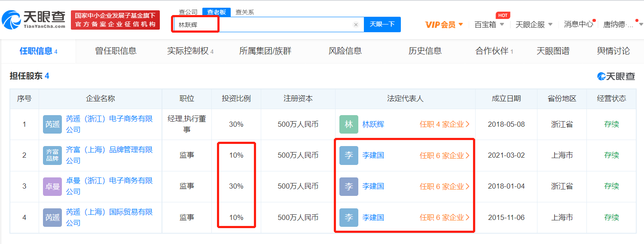Select the date 2018-05-08
644x244 pixels.
tap(506, 124)
